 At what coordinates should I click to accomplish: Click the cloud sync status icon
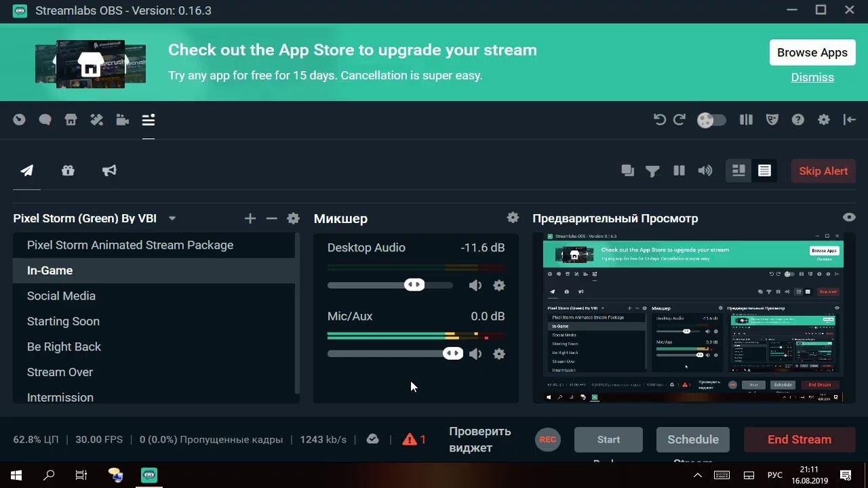pos(372,439)
